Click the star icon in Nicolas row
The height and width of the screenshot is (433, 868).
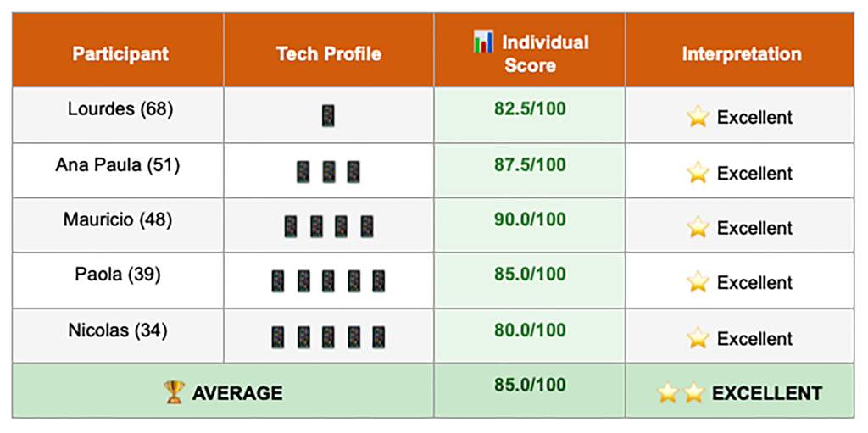[698, 338]
